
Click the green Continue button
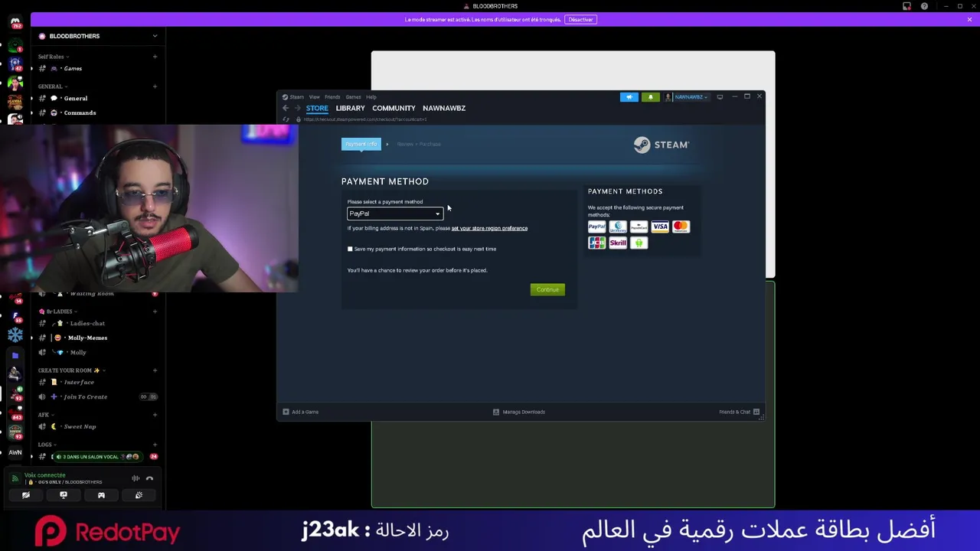point(547,289)
